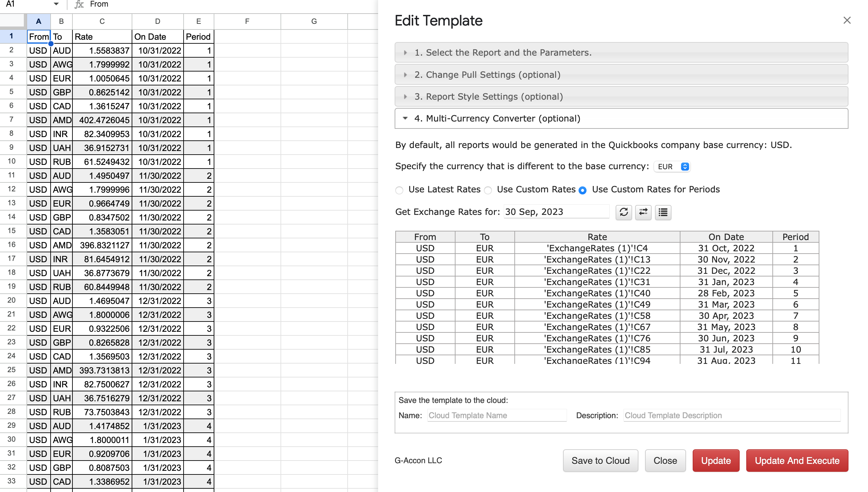Expand 1. Select the Report and the Parameters
The height and width of the screenshot is (492, 868).
click(x=621, y=52)
